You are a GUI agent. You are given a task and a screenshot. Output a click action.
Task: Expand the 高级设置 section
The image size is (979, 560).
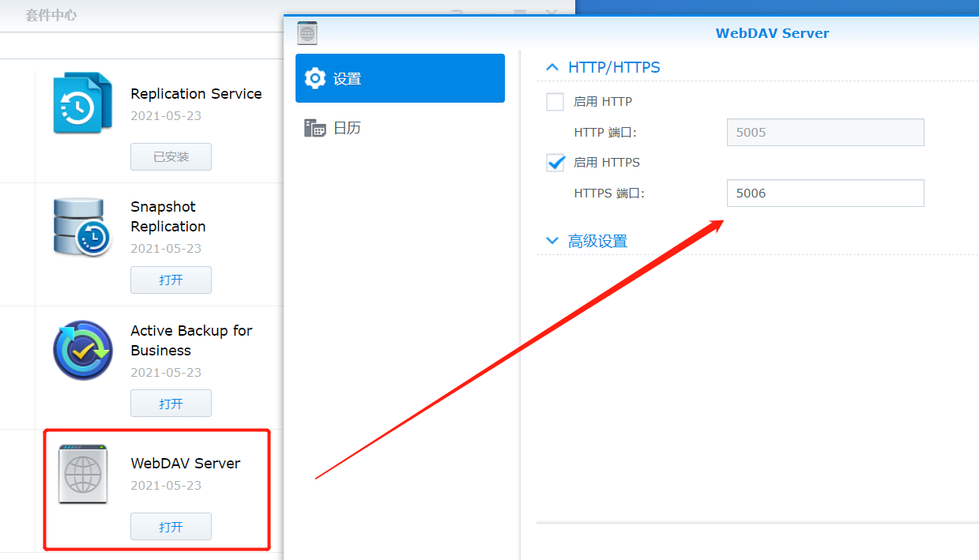pos(552,240)
